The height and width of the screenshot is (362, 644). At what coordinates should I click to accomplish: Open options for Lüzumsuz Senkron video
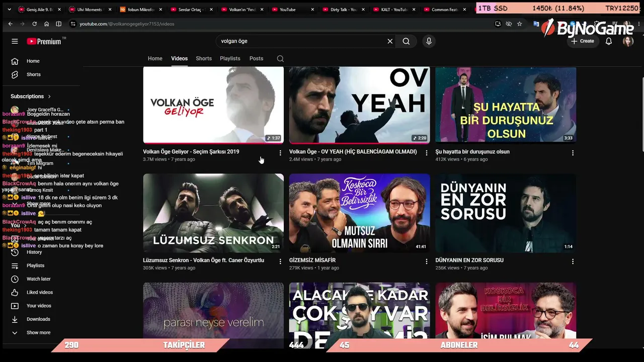(x=280, y=261)
